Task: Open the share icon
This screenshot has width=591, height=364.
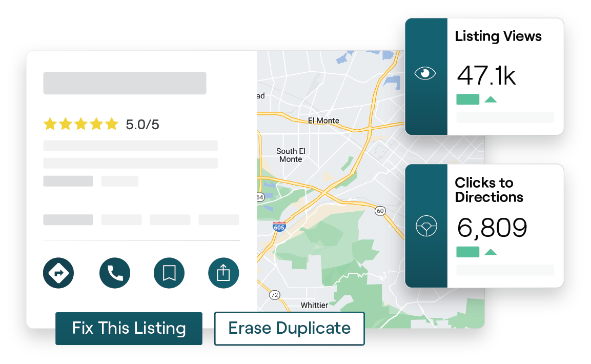Action: click(223, 273)
